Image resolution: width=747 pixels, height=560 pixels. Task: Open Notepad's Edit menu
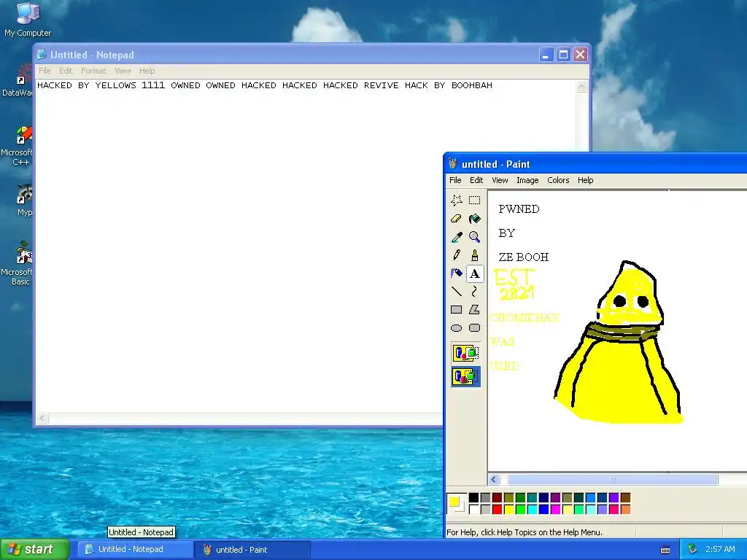pos(66,71)
